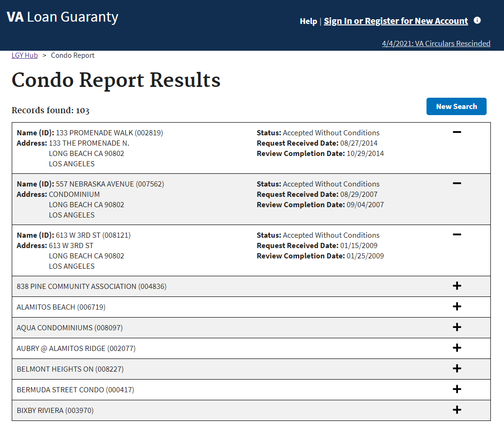Expand Aqua Condominiums using plus icon
This screenshot has width=504, height=428.
(457, 327)
